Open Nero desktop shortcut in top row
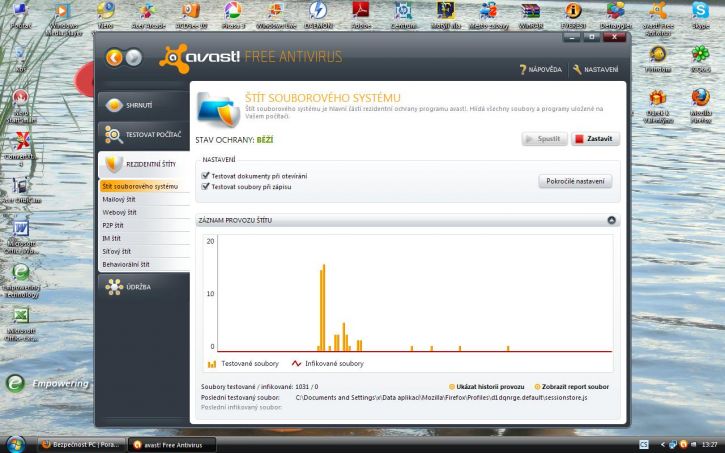This screenshot has height=453, width=725. coord(105,15)
